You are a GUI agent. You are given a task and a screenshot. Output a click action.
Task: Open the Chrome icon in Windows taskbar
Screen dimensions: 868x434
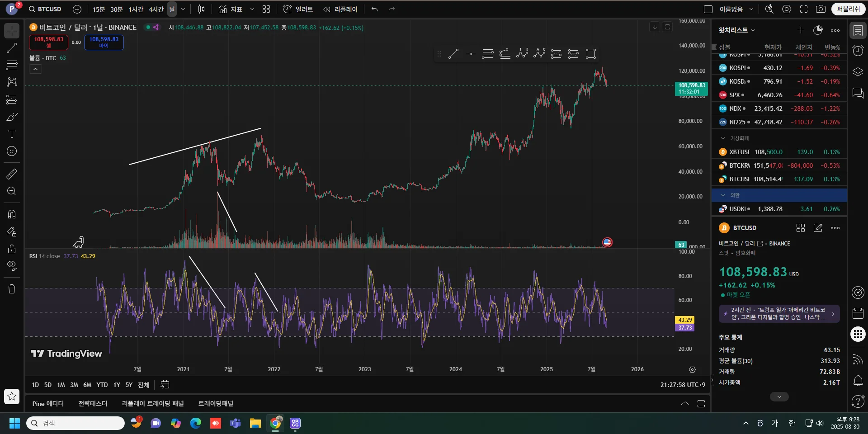point(275,423)
